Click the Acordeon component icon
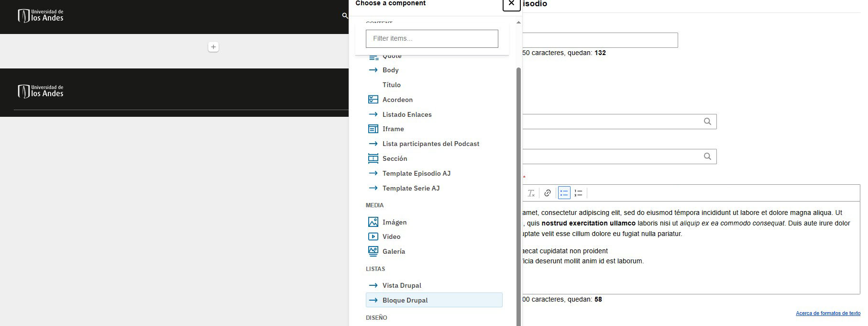This screenshot has height=326, width=868. [x=374, y=100]
